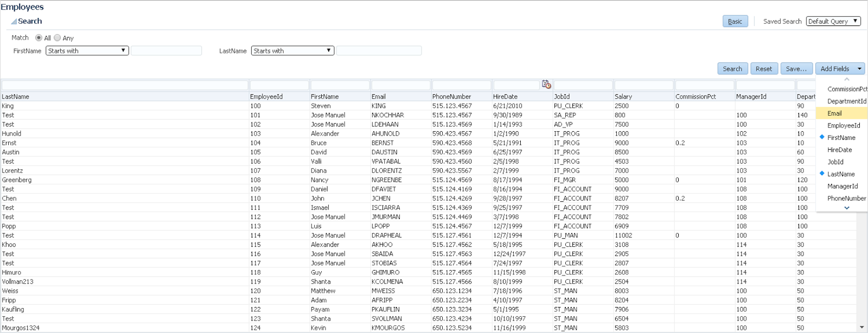This screenshot has height=333, width=868.
Task: Collapse the Search panel disclosure triangle
Action: coord(14,22)
